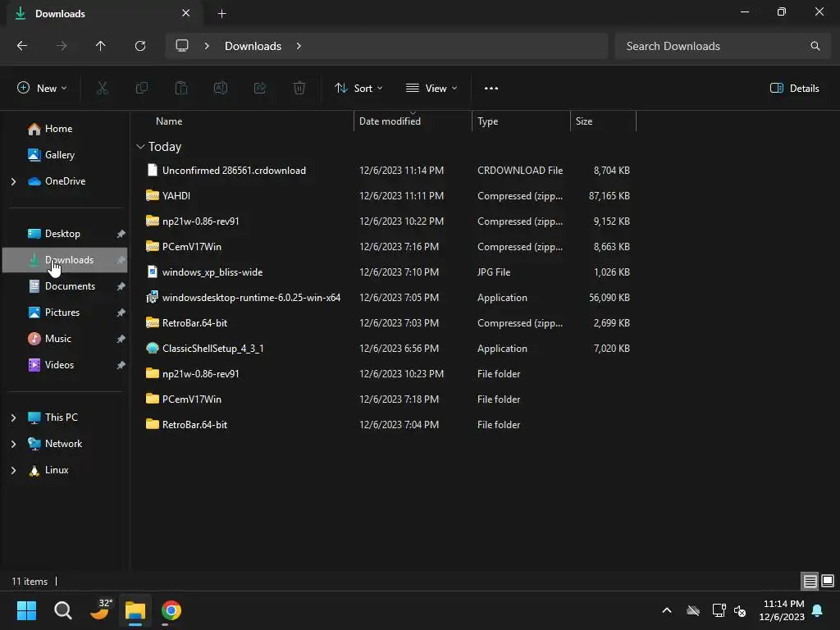Click the Rename icon in toolbar

221,88
